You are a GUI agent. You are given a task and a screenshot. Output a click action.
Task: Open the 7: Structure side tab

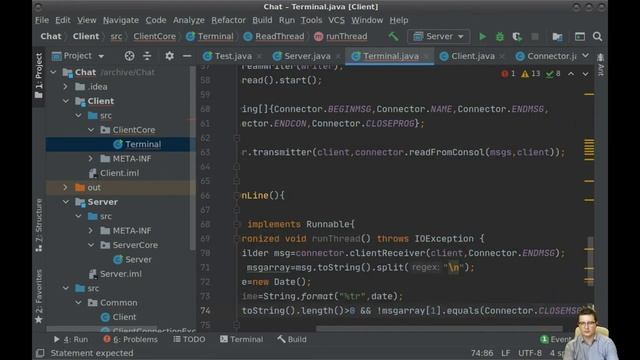pos(39,225)
